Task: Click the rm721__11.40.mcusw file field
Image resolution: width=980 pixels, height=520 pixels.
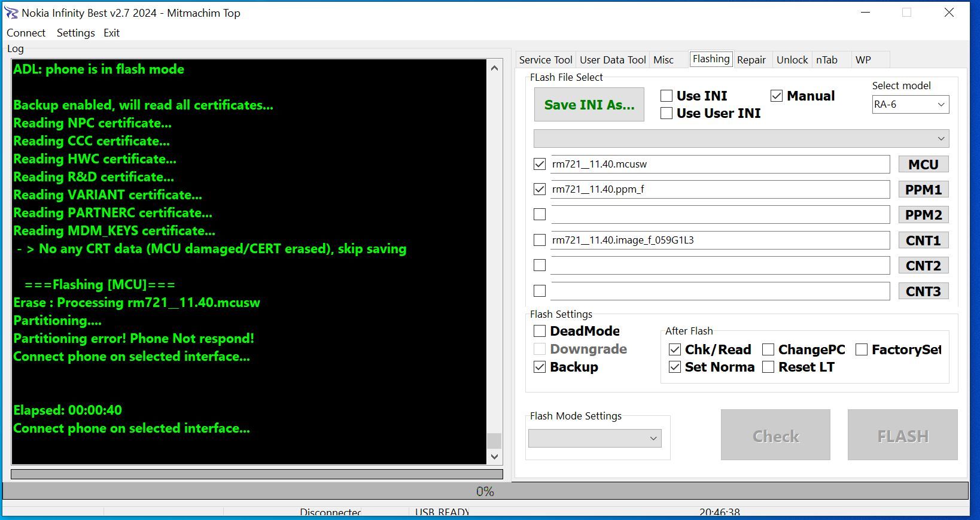Action: [720, 164]
